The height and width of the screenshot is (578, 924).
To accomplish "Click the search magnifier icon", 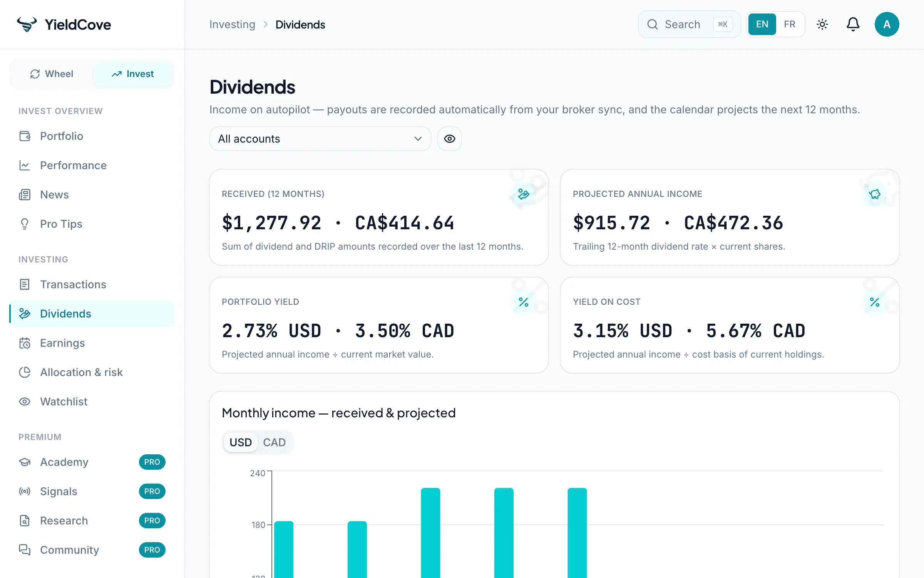I will [653, 24].
